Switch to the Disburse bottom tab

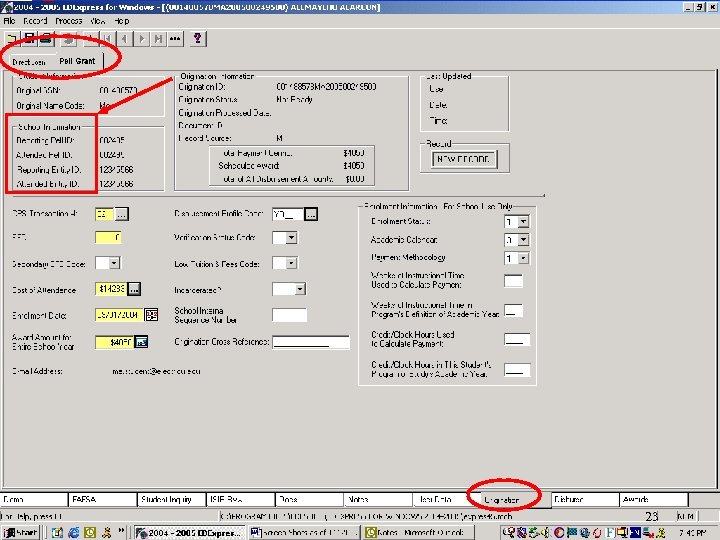(x=585, y=499)
